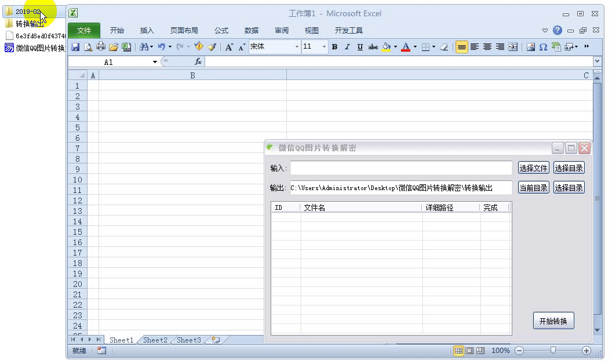Increase font size with large A icon
The image size is (612, 364).
[229, 47]
